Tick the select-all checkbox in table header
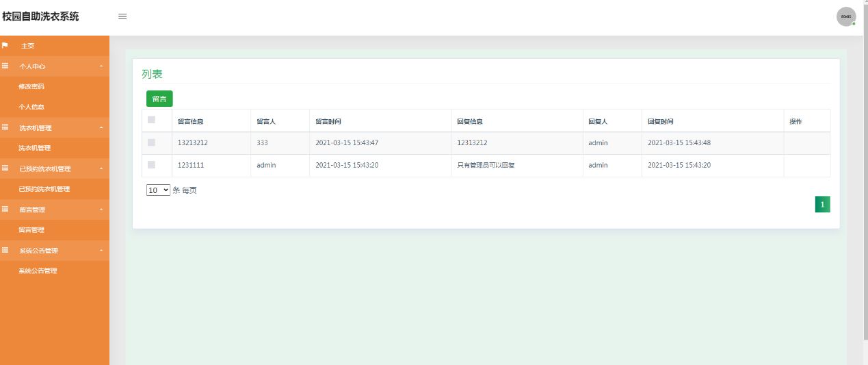Viewport: 868px width, 365px height. (x=152, y=120)
